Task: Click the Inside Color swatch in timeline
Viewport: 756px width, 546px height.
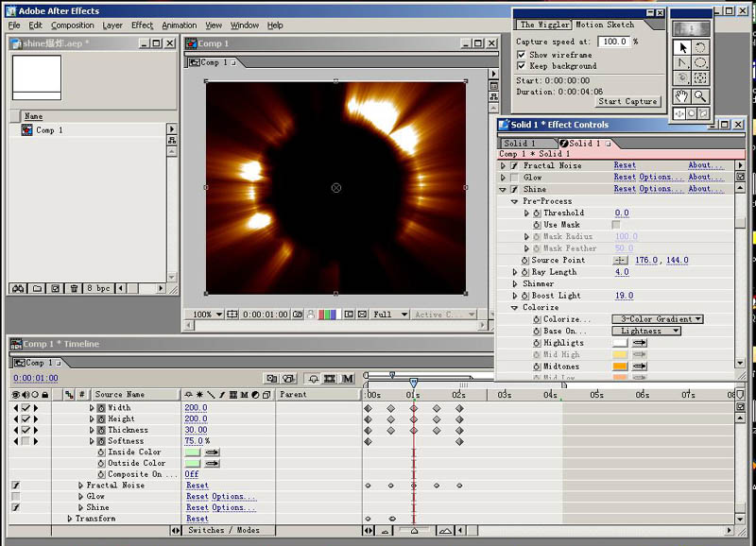Action: 193,452
